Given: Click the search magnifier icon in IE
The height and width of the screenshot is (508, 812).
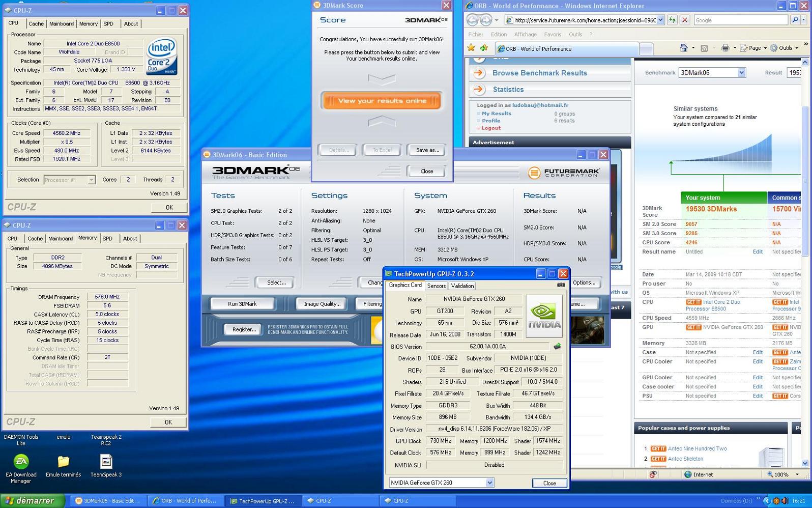Looking at the screenshot, I should [x=795, y=20].
